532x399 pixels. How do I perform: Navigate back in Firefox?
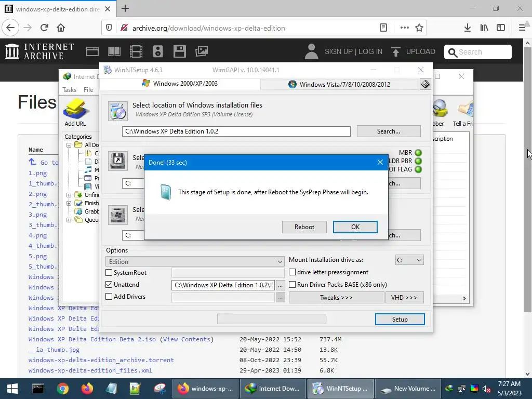pyautogui.click(x=10, y=28)
